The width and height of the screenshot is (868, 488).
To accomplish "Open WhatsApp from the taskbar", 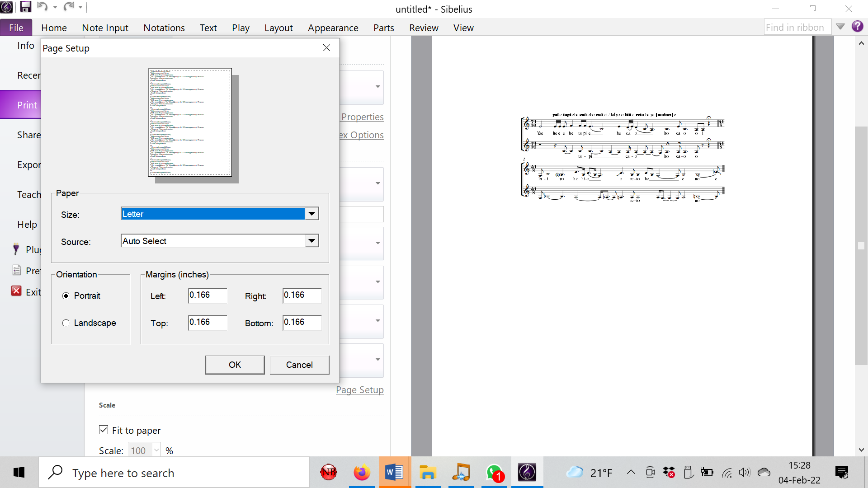I will pos(495,473).
